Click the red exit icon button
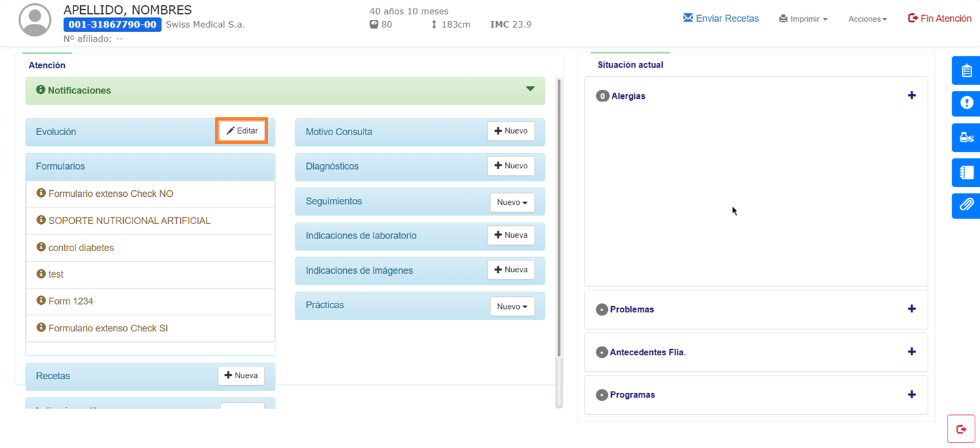Viewport: 980px width, 448px height. coord(961,429)
